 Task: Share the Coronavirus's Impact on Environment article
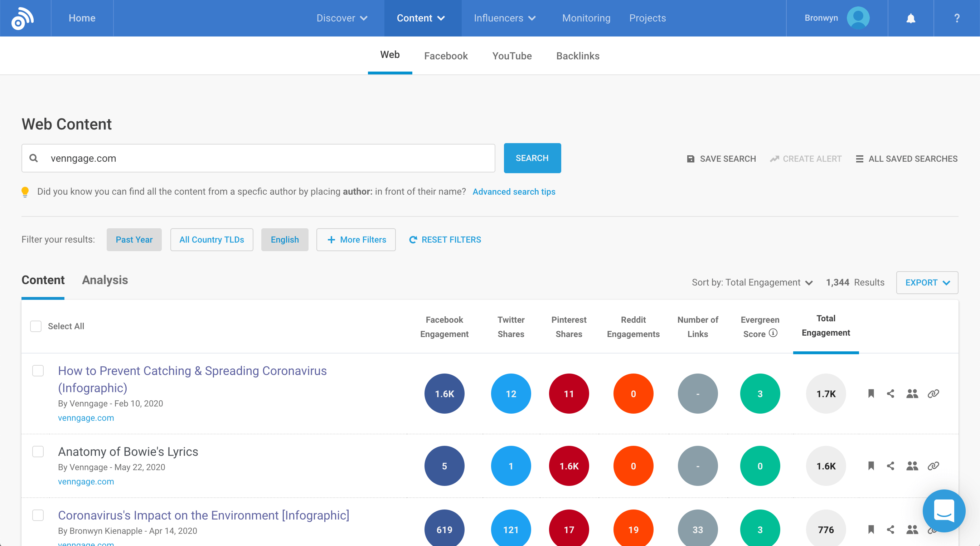pyautogui.click(x=890, y=529)
